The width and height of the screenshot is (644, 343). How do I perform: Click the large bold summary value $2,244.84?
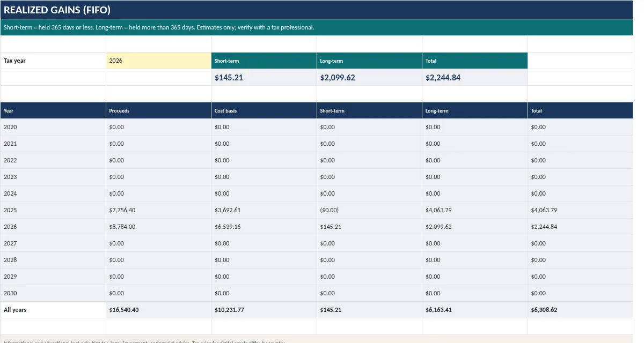pos(475,77)
